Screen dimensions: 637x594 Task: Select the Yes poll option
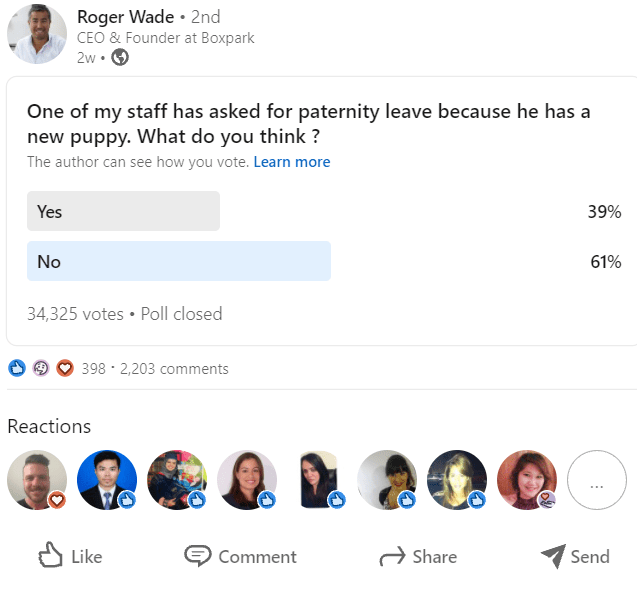point(123,211)
